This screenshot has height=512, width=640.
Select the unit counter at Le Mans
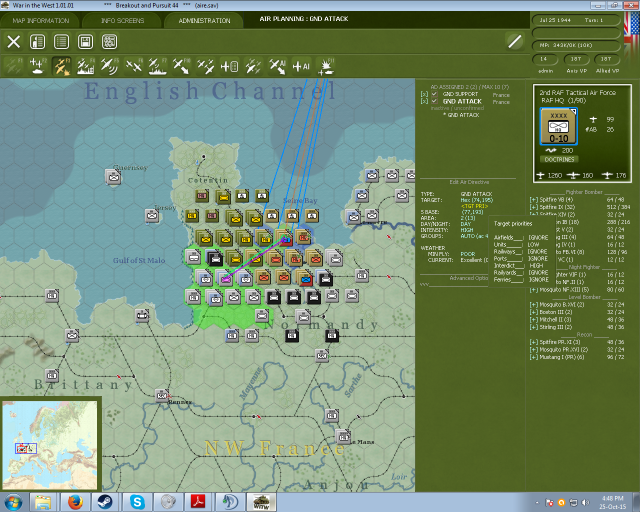(343, 436)
